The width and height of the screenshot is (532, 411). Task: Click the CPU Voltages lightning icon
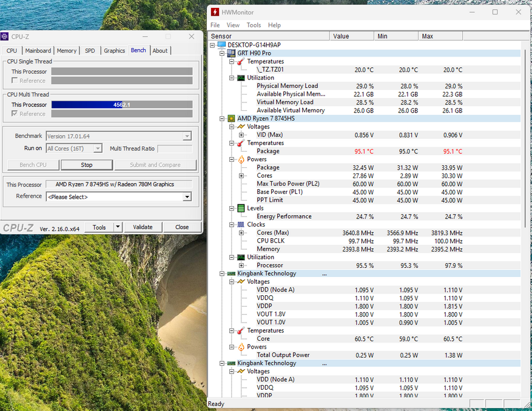click(x=241, y=127)
